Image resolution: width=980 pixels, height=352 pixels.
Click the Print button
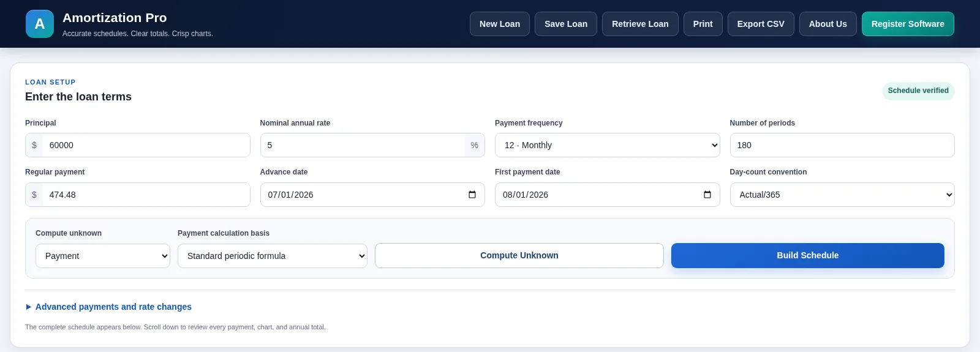tap(703, 24)
